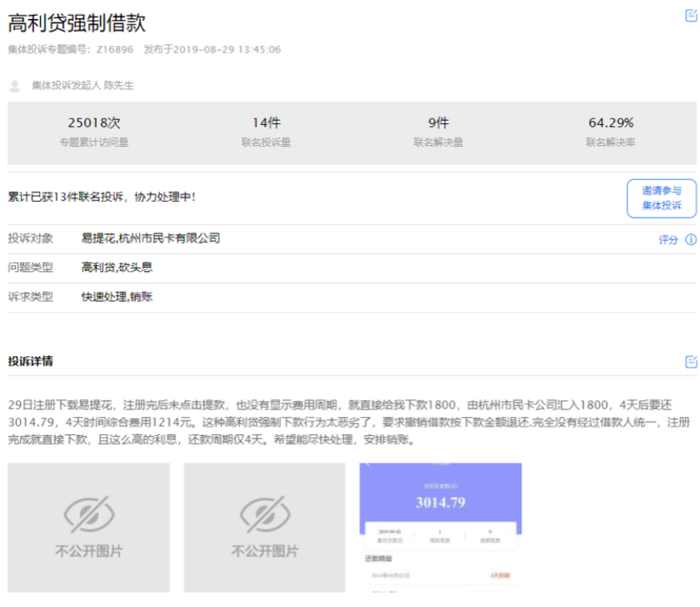Click the info icon beside 评分
Image resolution: width=700 pixels, height=607 pixels.
point(691,240)
